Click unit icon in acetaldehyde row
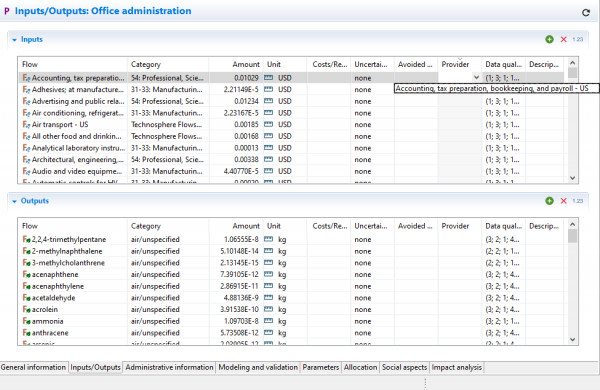600x390 pixels. click(x=269, y=298)
